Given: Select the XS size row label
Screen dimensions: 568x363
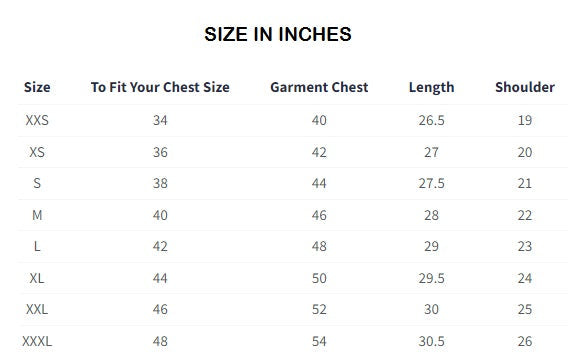Looking at the screenshot, I should click(x=37, y=152).
